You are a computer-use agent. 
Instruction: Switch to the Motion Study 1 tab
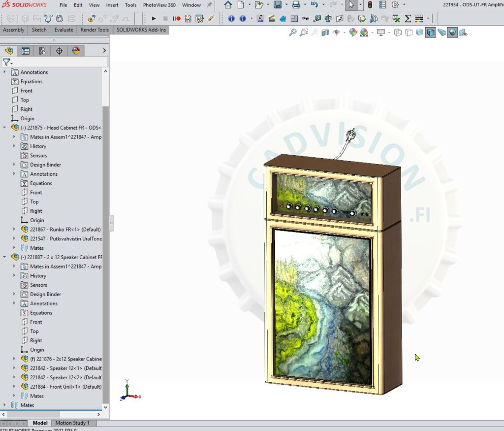[72, 423]
